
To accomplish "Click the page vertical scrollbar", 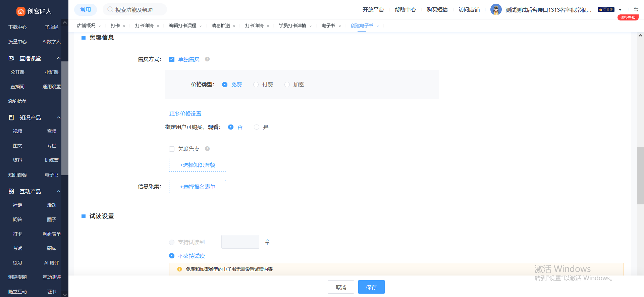I will [x=640, y=176].
